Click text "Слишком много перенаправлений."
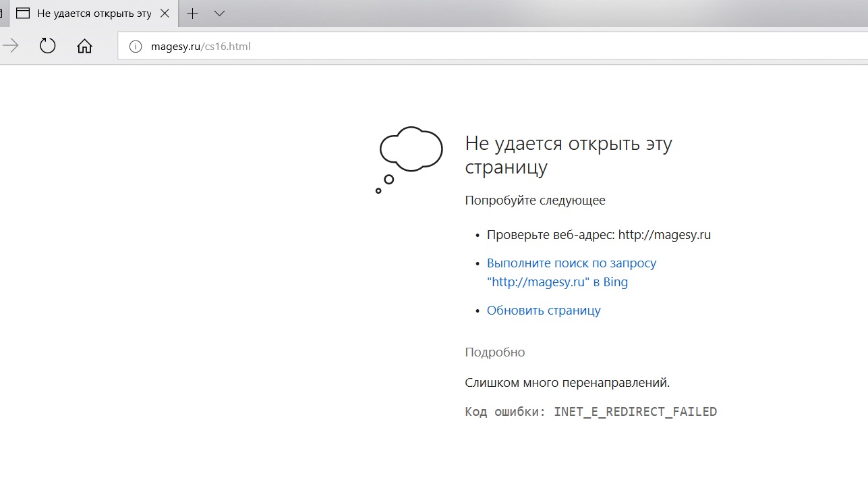868x478 pixels. [x=567, y=383]
